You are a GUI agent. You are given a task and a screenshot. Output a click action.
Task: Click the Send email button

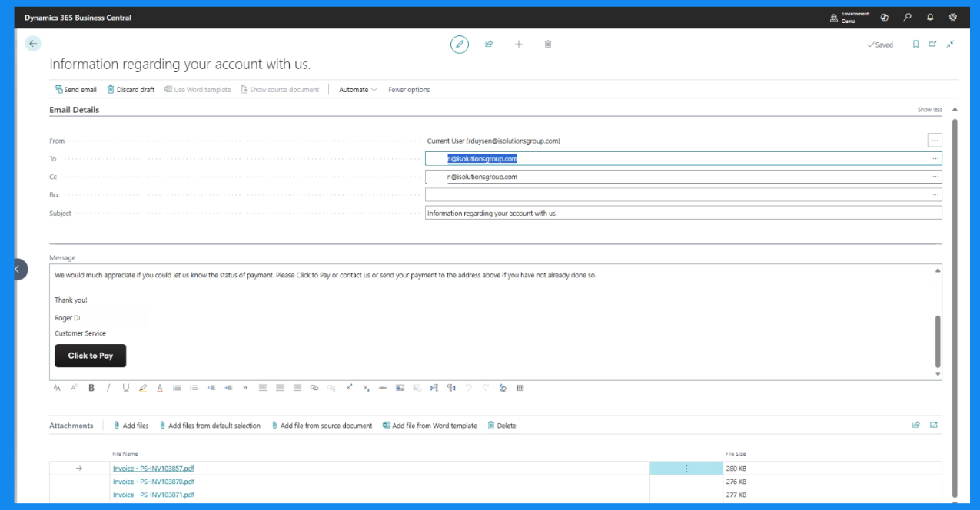[x=75, y=90]
